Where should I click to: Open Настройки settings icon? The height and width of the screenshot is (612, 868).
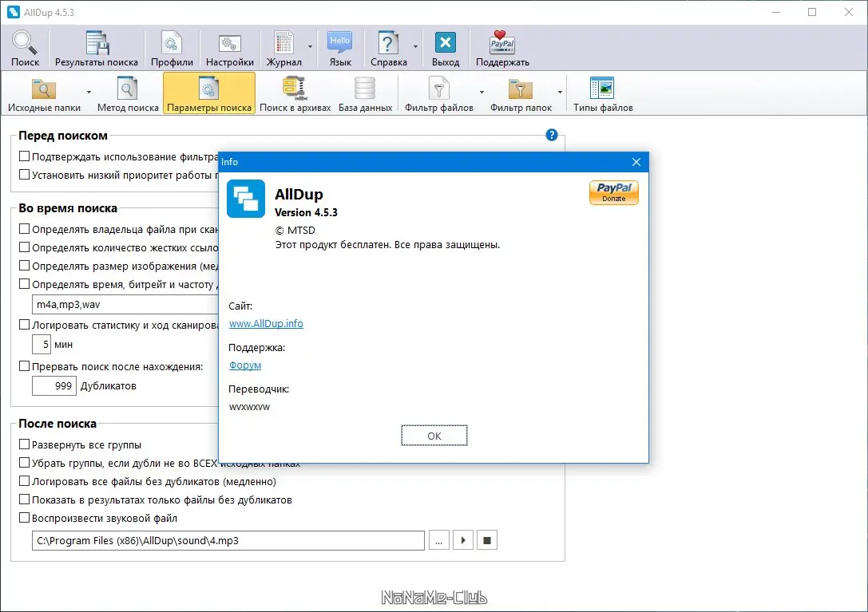pos(230,43)
